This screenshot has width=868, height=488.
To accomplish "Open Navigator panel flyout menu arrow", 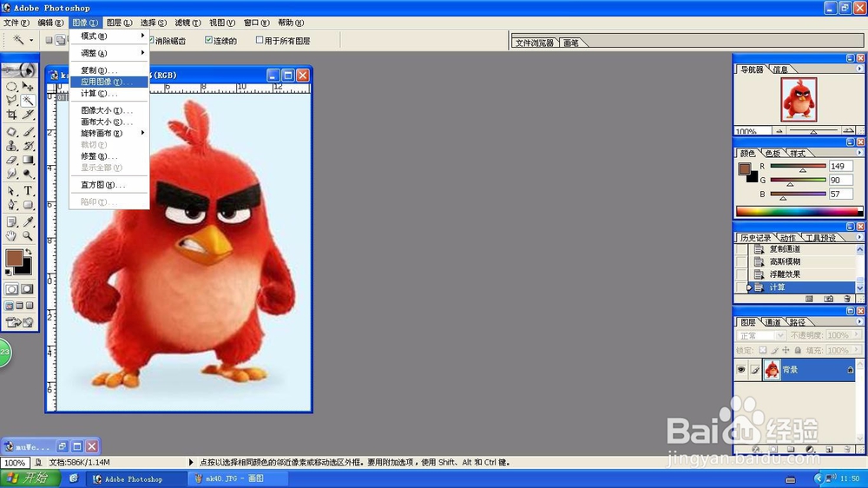I will coord(859,69).
